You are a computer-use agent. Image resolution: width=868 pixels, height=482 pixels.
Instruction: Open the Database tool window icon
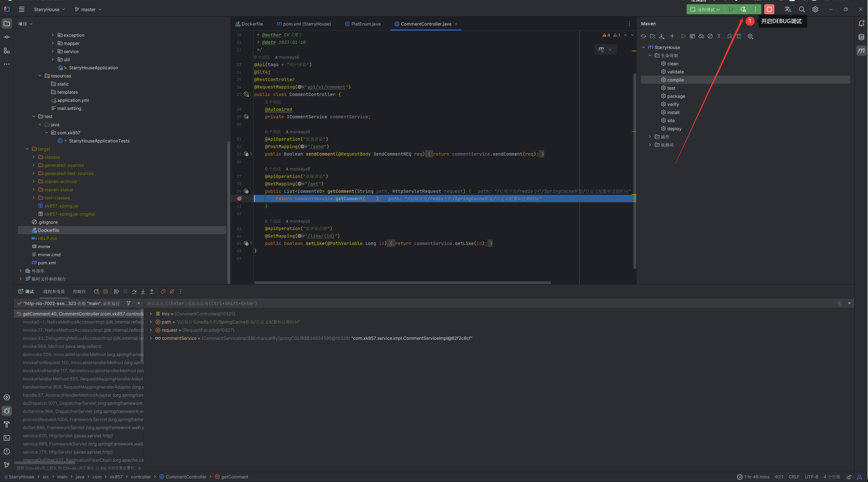(x=861, y=37)
